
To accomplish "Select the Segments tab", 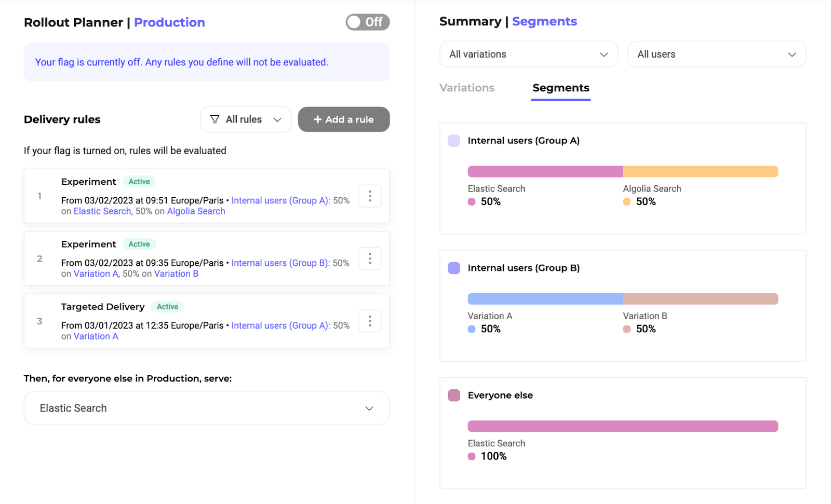I will (x=561, y=88).
